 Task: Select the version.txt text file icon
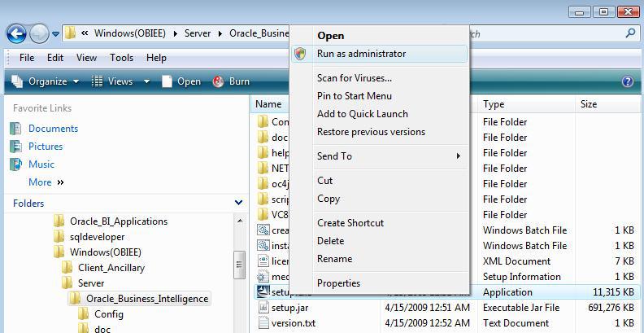(x=263, y=323)
